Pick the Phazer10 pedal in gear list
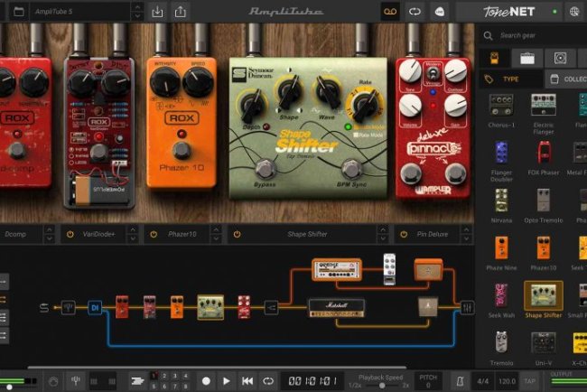Screen dimensions: 587x392 [543, 253]
